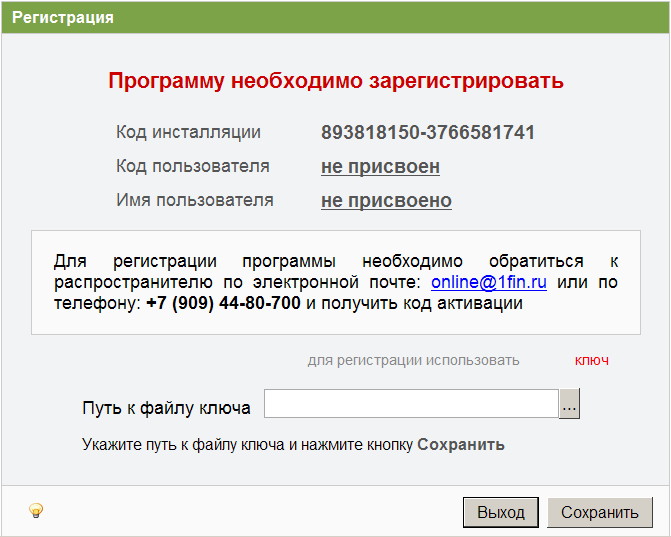Click the lightbulb hint icon
This screenshot has width=671, height=537.
coord(36,510)
